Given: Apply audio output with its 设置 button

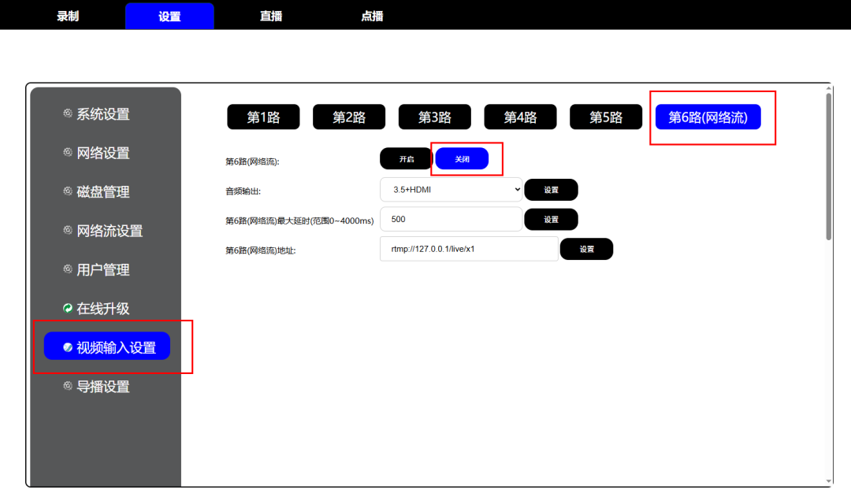Looking at the screenshot, I should tap(551, 189).
